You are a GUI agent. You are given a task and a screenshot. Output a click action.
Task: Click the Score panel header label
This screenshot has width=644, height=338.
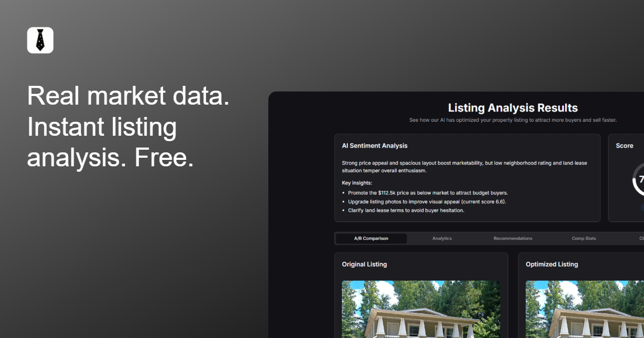pos(624,145)
